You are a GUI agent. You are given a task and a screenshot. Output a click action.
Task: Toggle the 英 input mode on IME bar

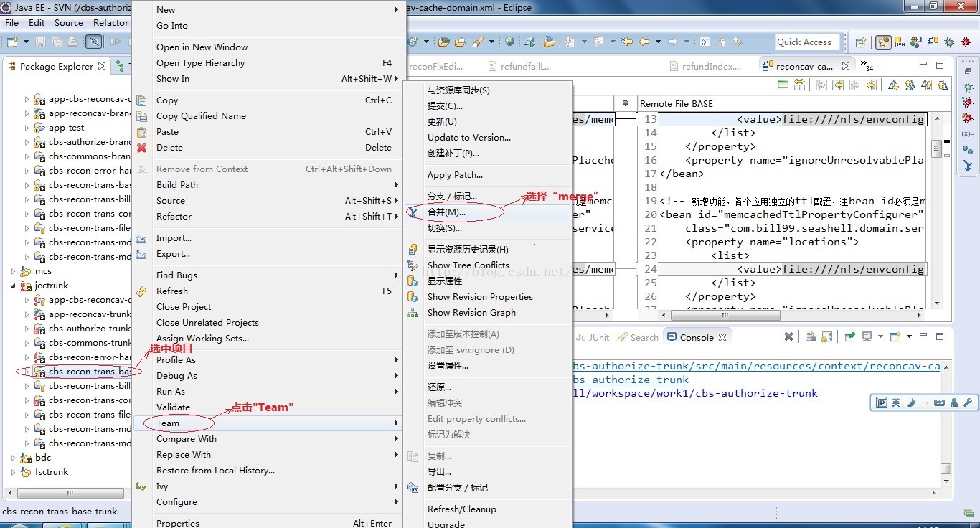point(896,402)
